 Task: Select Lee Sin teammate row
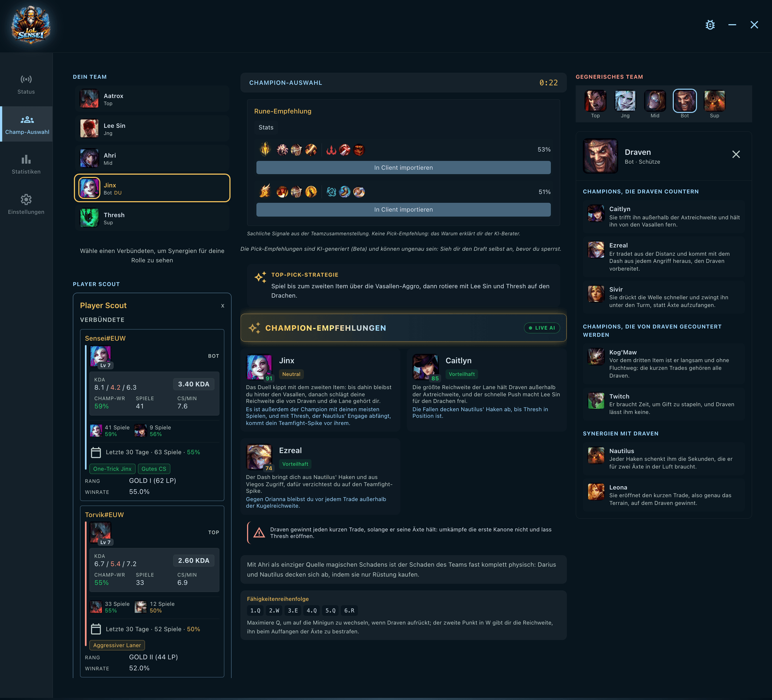click(x=152, y=129)
